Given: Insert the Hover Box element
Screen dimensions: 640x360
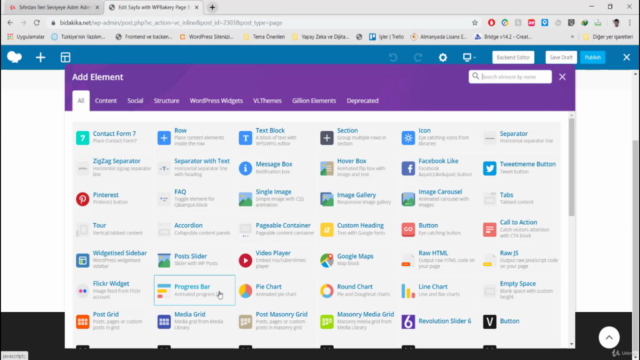Looking at the screenshot, I should (x=357, y=168).
